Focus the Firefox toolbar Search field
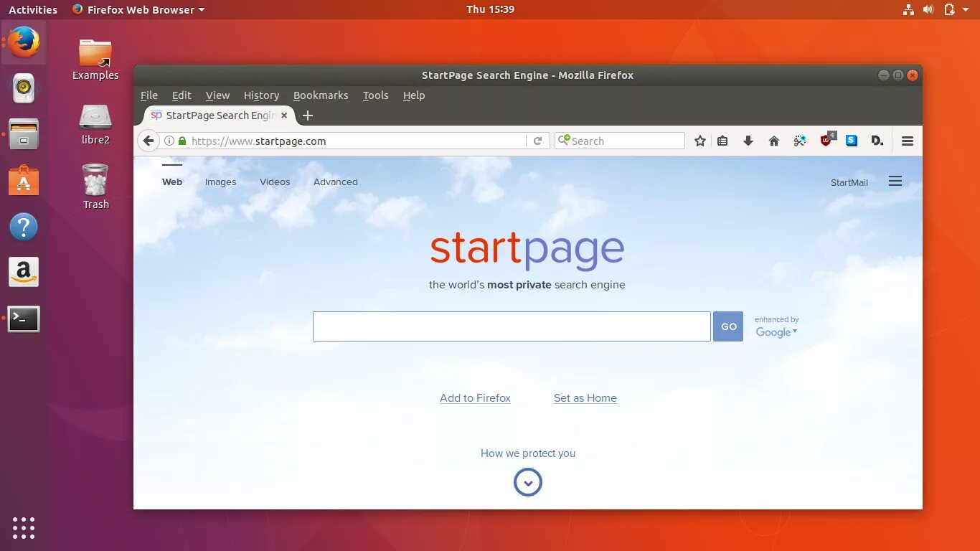Image resolution: width=980 pixels, height=551 pixels. click(x=620, y=141)
